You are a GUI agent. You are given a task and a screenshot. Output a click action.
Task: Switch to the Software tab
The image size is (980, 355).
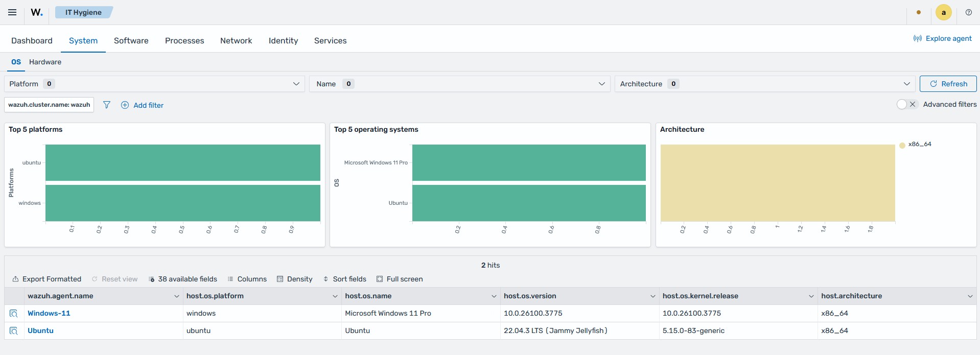pos(131,41)
